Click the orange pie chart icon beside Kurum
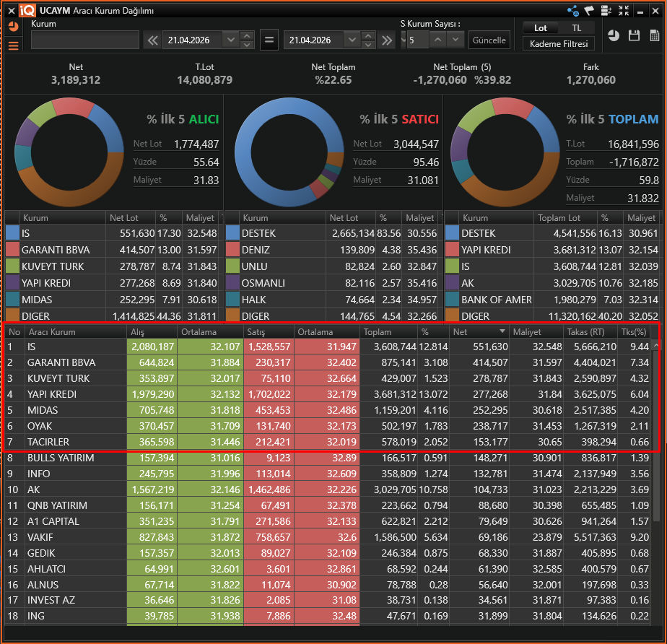 tap(13, 27)
